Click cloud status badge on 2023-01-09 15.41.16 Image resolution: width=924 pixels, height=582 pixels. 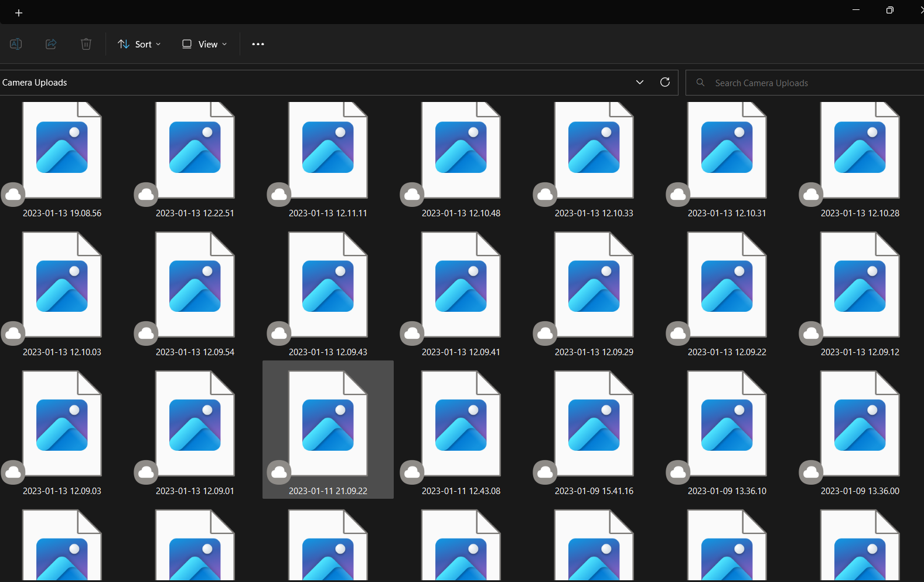click(x=545, y=472)
